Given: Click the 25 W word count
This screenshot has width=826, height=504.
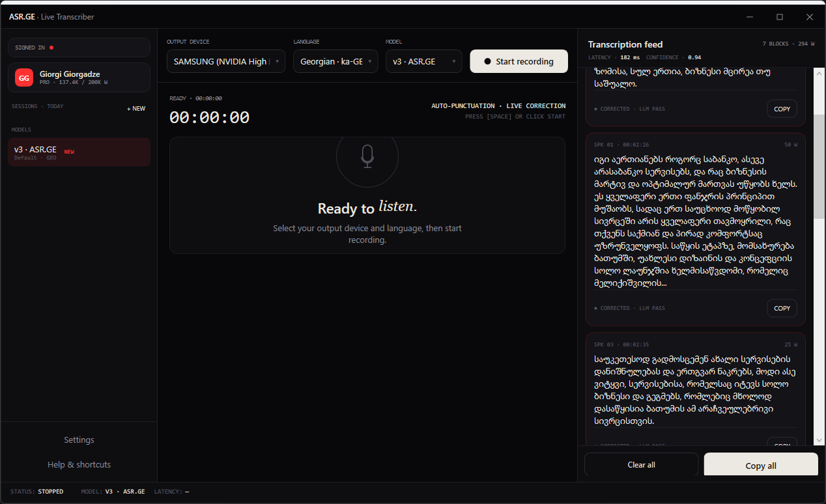Looking at the screenshot, I should click(x=791, y=344).
